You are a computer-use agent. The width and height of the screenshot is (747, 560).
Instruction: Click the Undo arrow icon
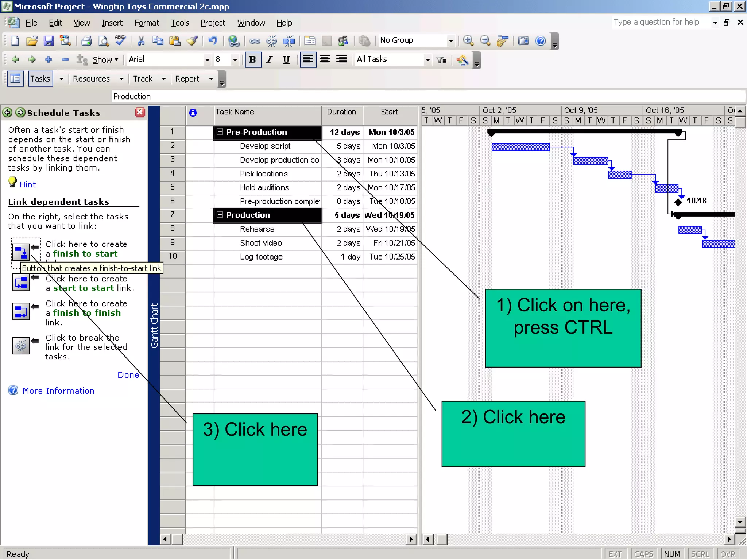[x=212, y=40]
